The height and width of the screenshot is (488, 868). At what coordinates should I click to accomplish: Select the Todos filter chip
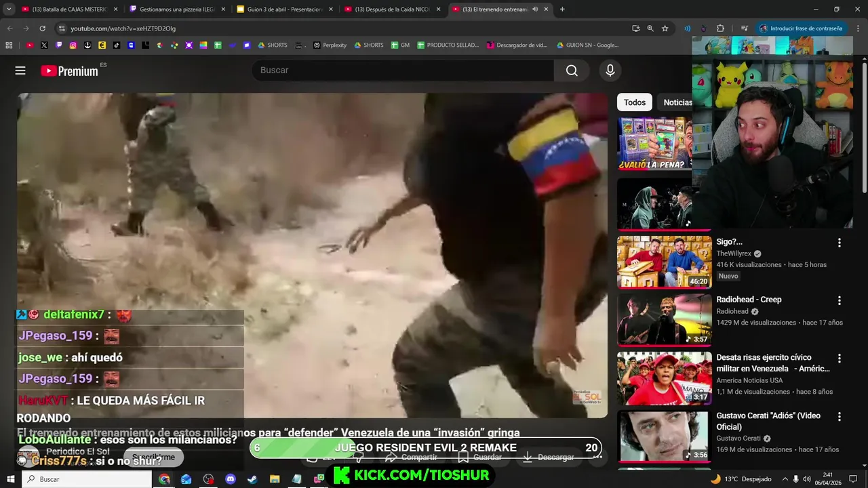coord(635,102)
